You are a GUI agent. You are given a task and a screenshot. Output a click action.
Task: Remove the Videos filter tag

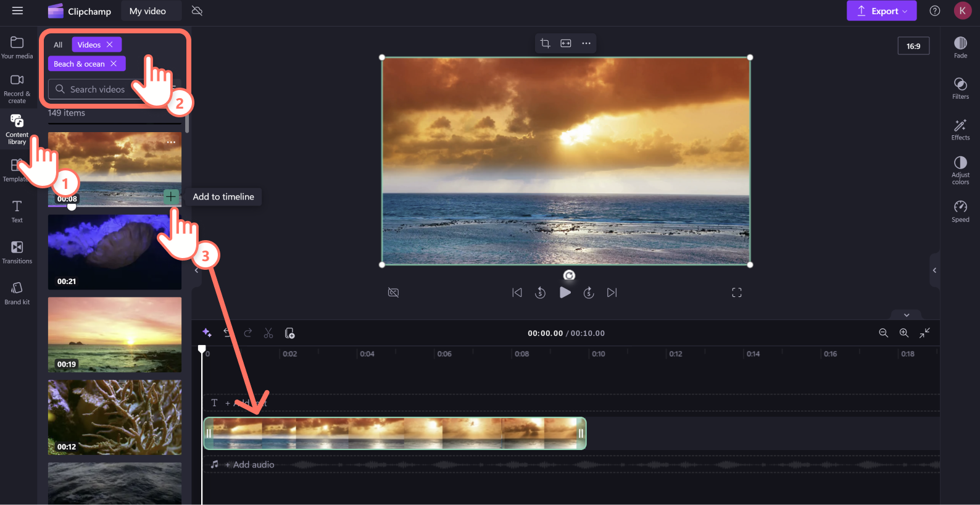[110, 44]
